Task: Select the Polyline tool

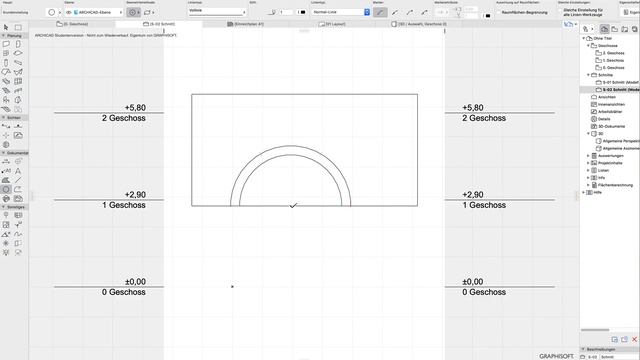Action: pyautogui.click(x=18, y=189)
